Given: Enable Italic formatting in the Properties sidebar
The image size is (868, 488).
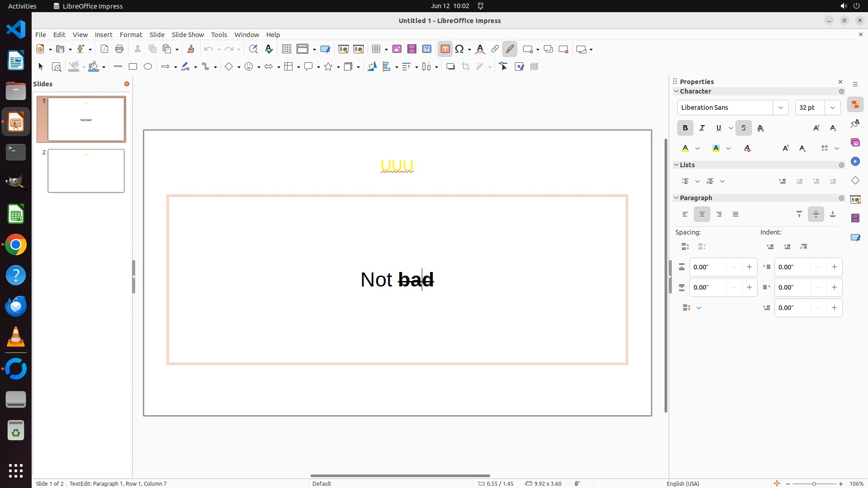Looking at the screenshot, I should [x=702, y=128].
